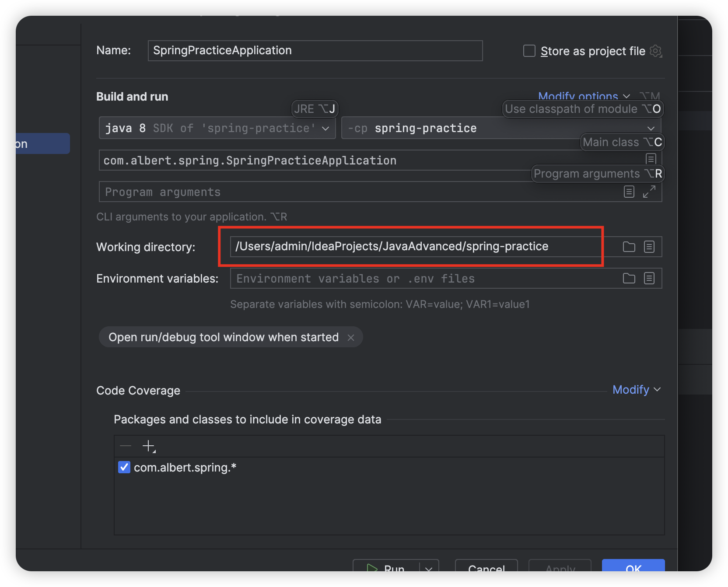The height and width of the screenshot is (587, 728).
Task: Confirm the dialog with OK
Action: (633, 567)
